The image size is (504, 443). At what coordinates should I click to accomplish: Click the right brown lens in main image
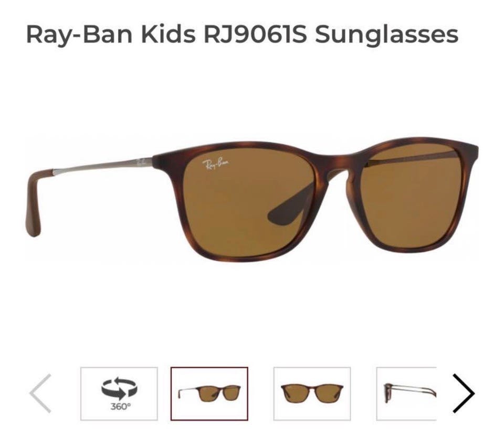(x=413, y=196)
